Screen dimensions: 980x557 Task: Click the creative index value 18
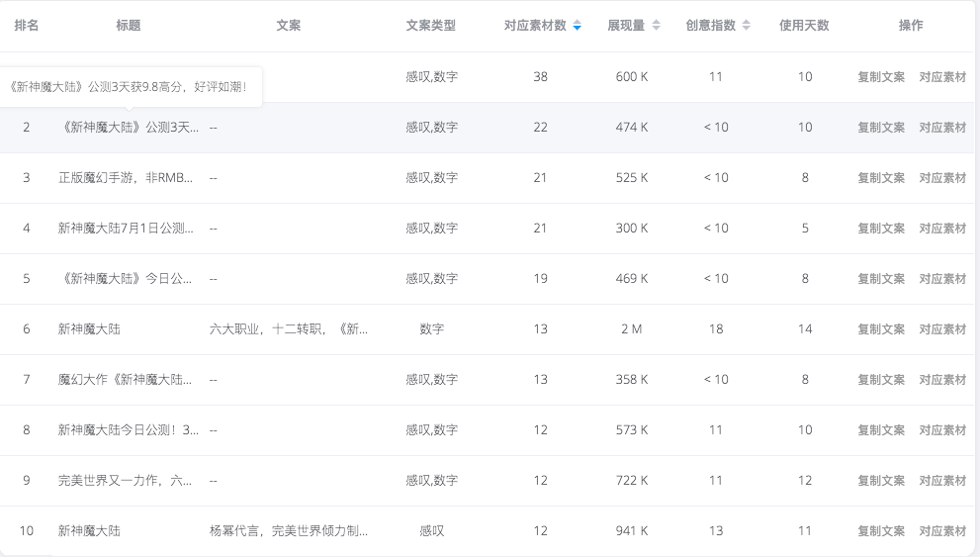pos(716,329)
